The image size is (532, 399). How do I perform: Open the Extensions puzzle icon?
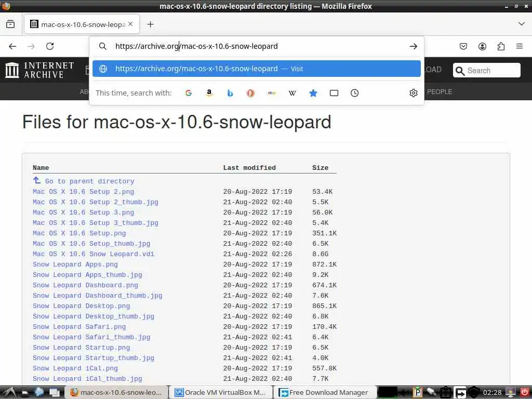click(501, 46)
